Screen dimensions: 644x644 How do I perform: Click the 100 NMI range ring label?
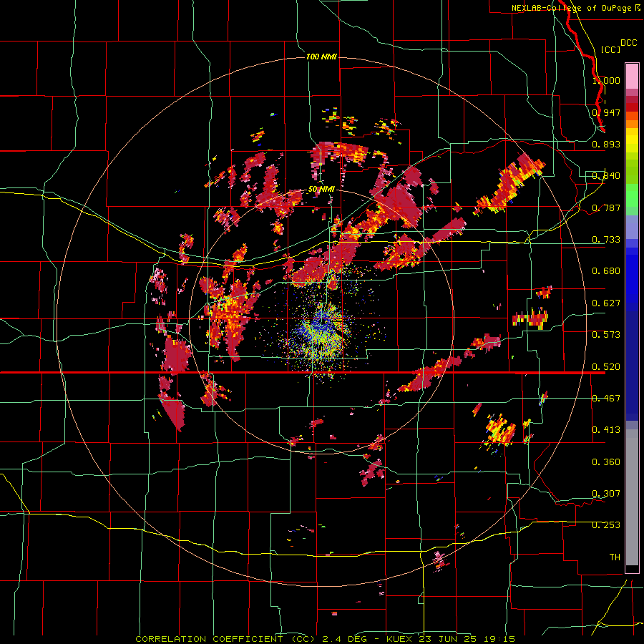click(321, 57)
